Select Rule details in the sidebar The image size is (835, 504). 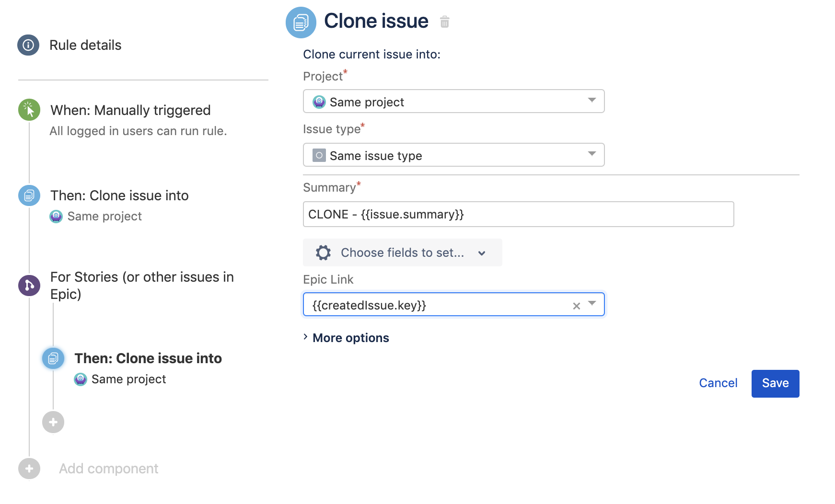(x=85, y=45)
